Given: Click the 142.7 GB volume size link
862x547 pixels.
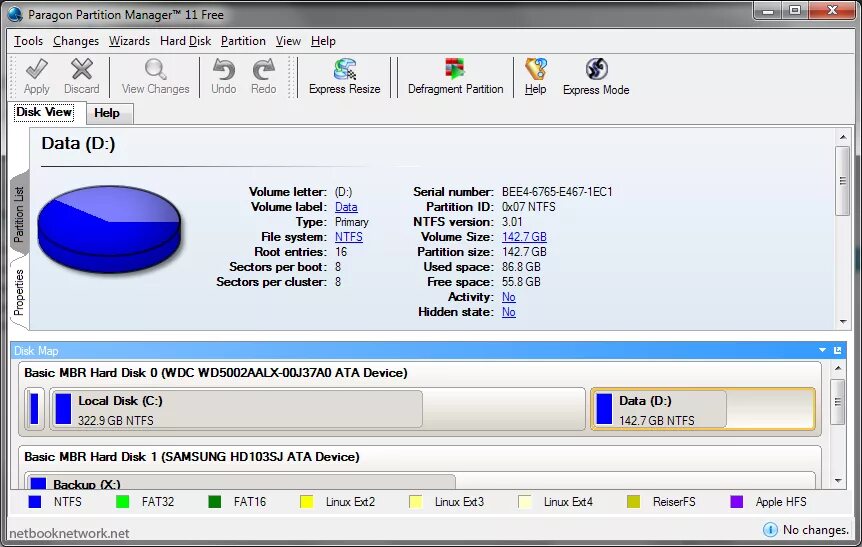Looking at the screenshot, I should click(x=524, y=236).
